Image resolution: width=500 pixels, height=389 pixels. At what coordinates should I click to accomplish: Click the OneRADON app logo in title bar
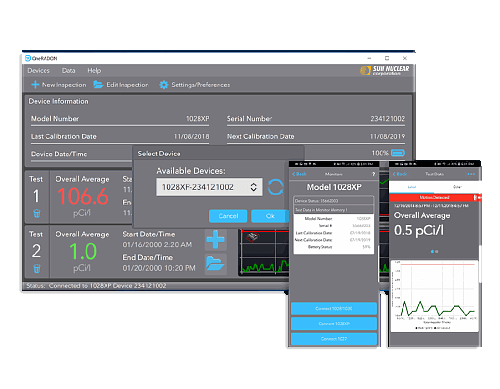(28, 58)
